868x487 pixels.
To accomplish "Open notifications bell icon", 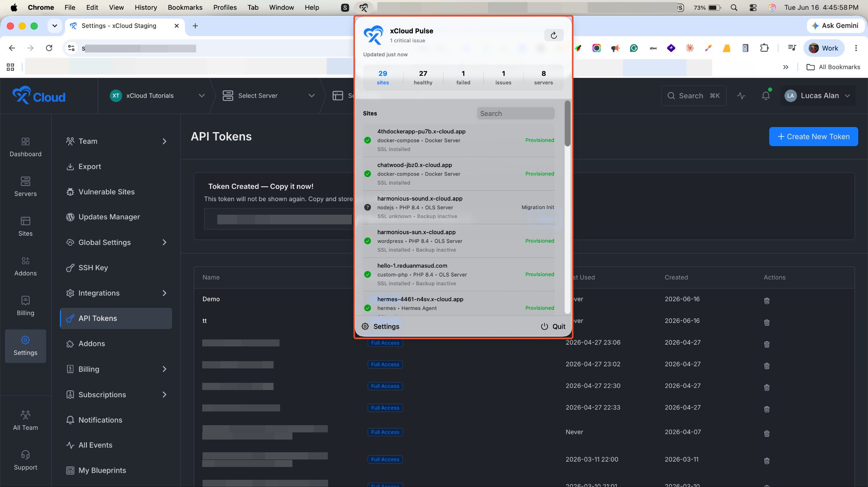I will click(x=765, y=96).
